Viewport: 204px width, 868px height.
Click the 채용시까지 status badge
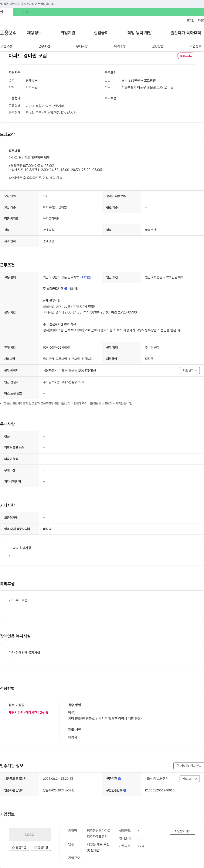(x=186, y=56)
